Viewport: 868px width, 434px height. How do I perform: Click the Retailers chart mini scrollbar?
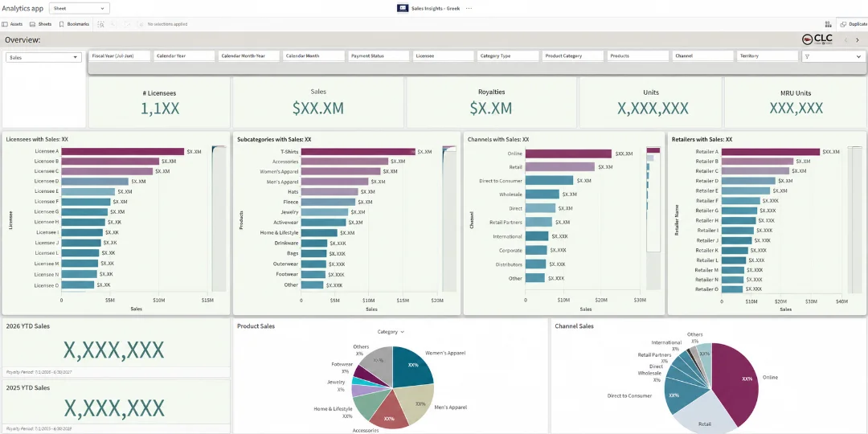coord(854,218)
